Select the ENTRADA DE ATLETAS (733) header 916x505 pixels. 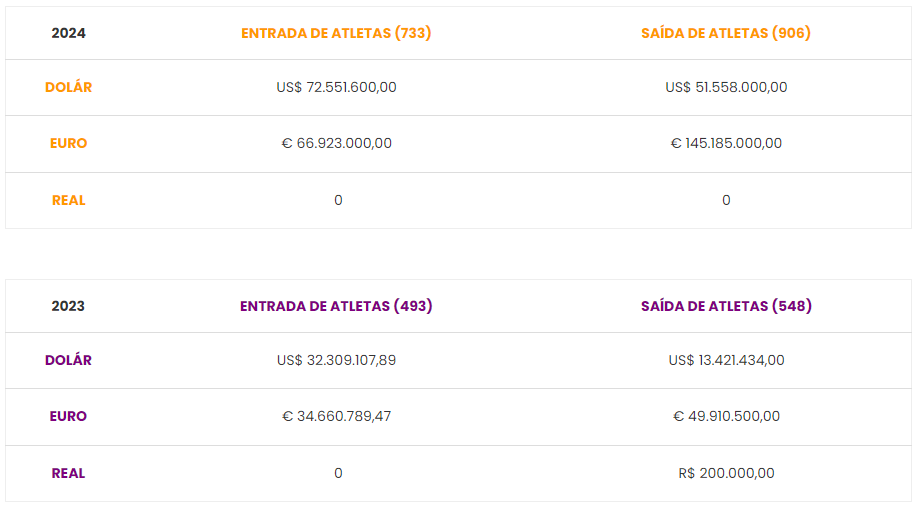(336, 33)
